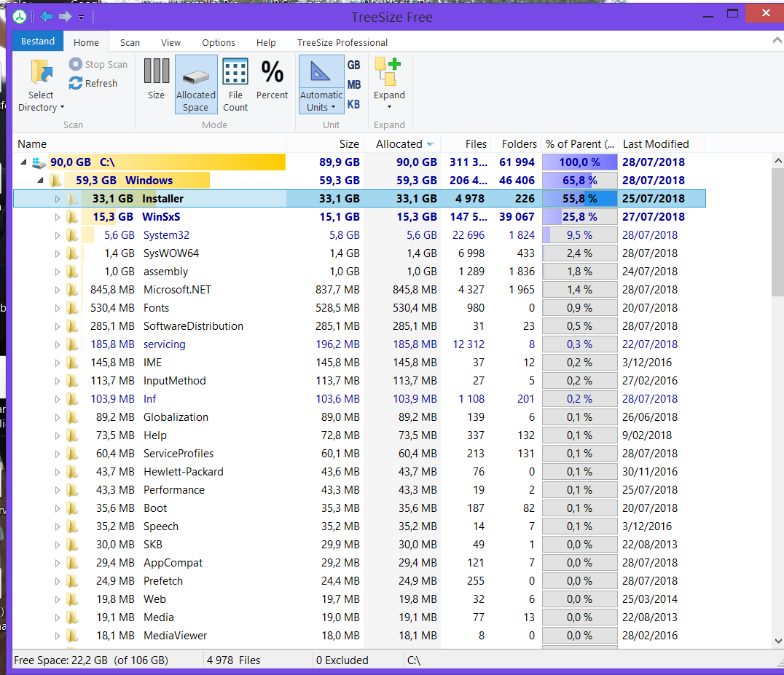
Task: Click the vertical scrollbar up arrow
Action: click(778, 161)
